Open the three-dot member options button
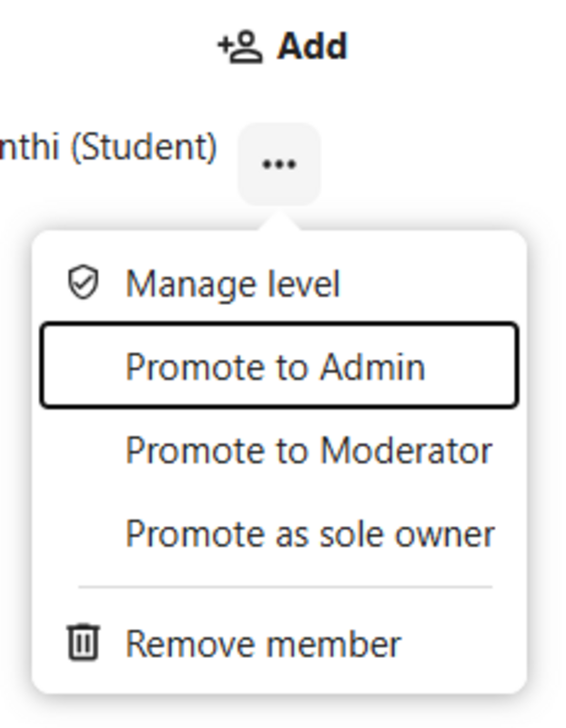The height and width of the screenshot is (728, 566). pyautogui.click(x=278, y=164)
